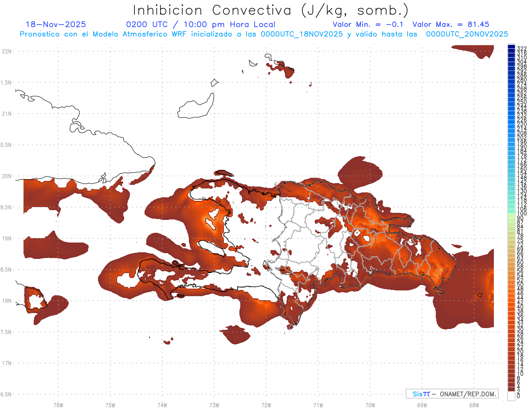
Task: Click the 0200 UTC local time text
Action: [201, 25]
